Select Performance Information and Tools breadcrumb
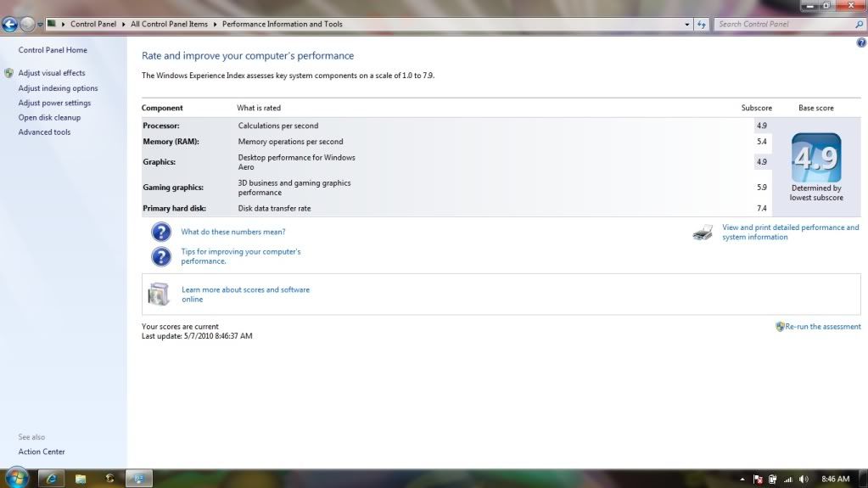Screen dimensions: 868x488 (x=283, y=25)
